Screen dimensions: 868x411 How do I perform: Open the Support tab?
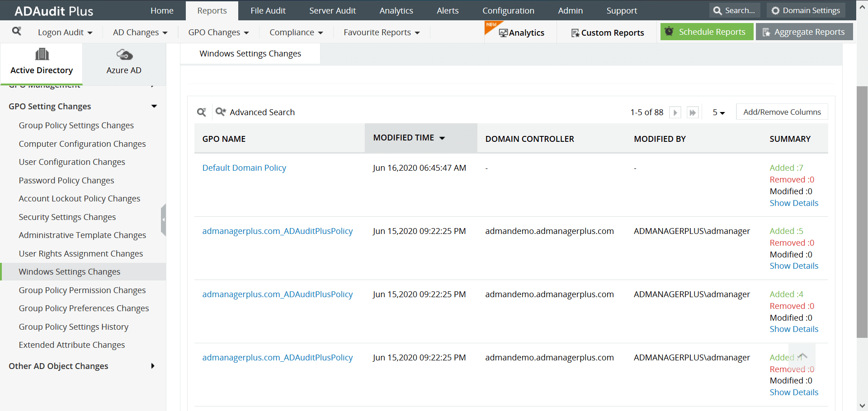pyautogui.click(x=622, y=10)
